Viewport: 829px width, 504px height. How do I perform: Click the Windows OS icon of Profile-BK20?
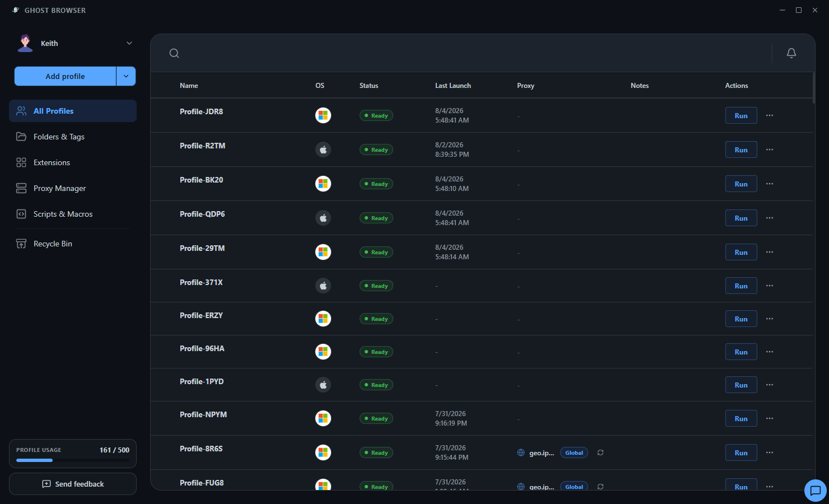[323, 184]
